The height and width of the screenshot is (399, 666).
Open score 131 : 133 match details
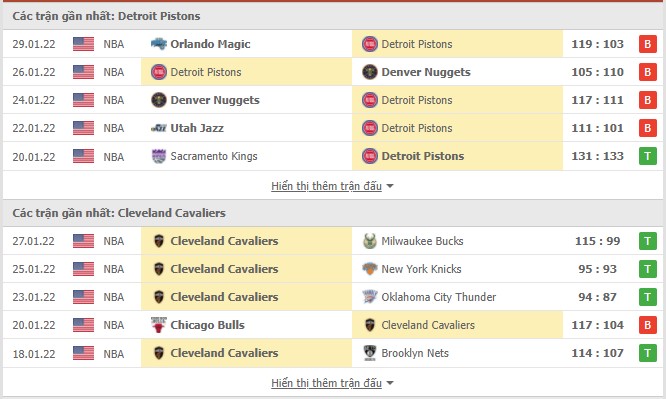597,156
